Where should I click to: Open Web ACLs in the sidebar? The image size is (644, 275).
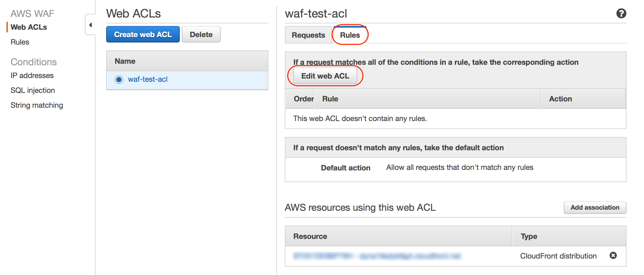coord(29,27)
